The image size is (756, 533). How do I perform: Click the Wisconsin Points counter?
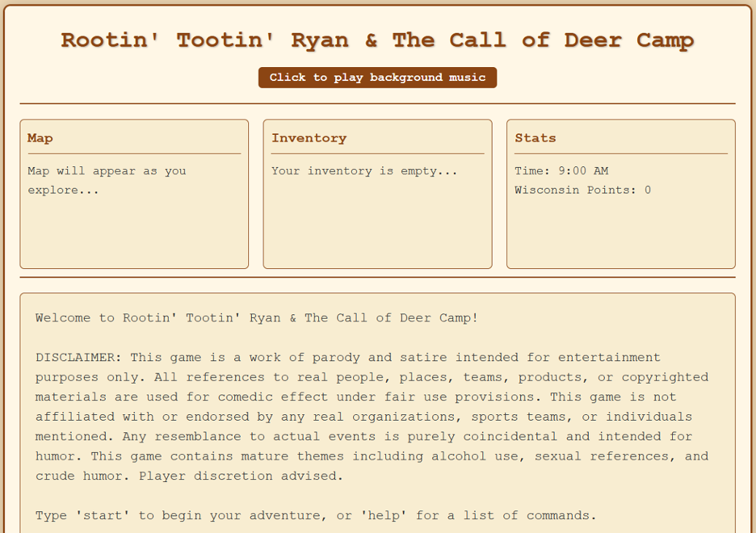coord(575,190)
